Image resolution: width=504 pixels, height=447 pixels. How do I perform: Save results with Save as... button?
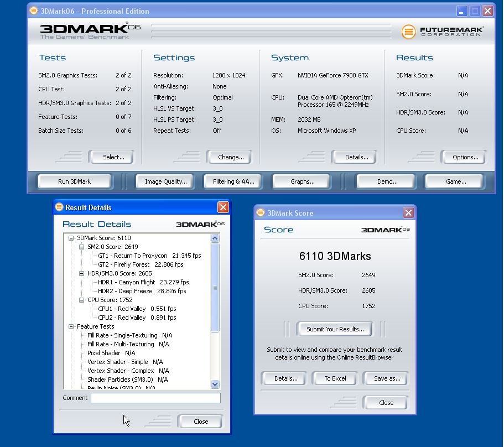[386, 378]
